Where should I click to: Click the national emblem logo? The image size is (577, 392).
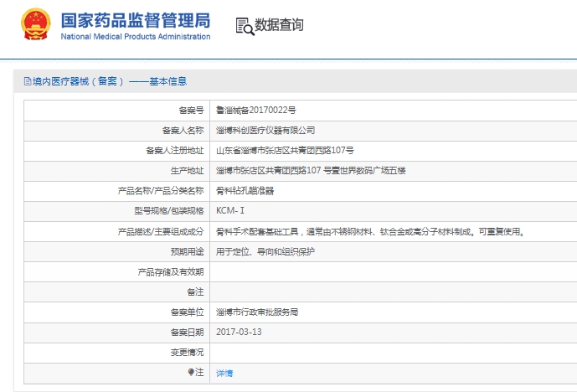tap(36, 24)
